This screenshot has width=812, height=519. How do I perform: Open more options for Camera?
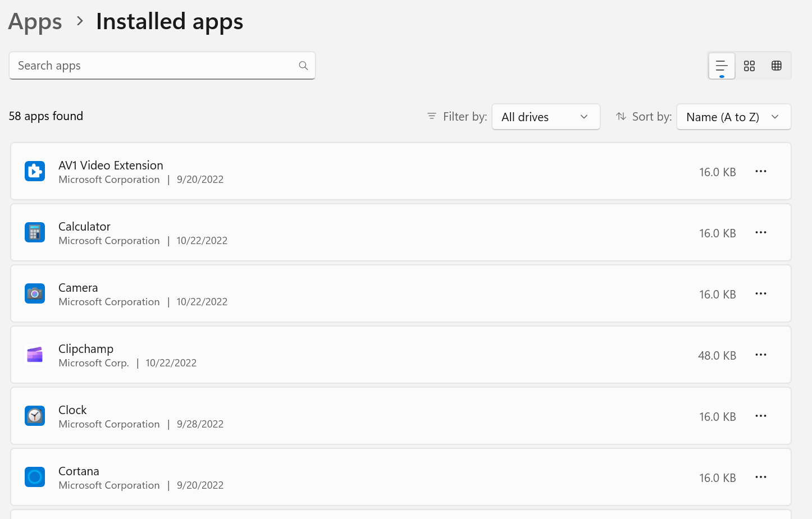pos(761,293)
